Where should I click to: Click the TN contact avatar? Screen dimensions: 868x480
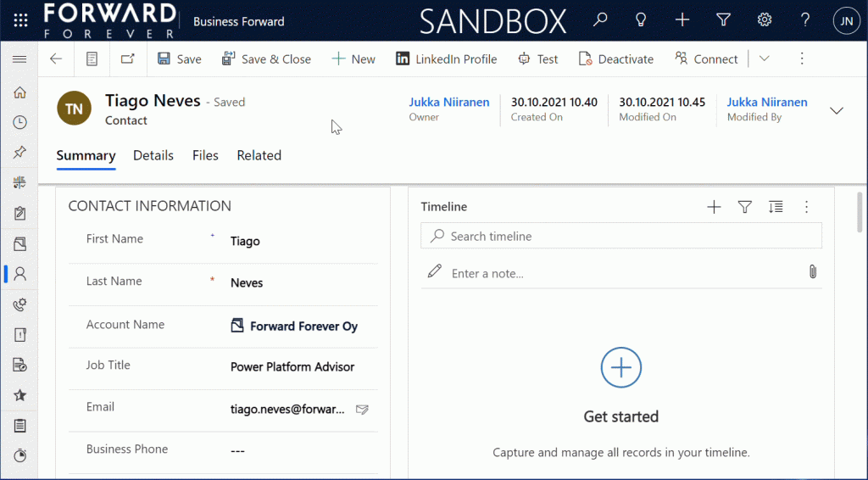(x=75, y=108)
